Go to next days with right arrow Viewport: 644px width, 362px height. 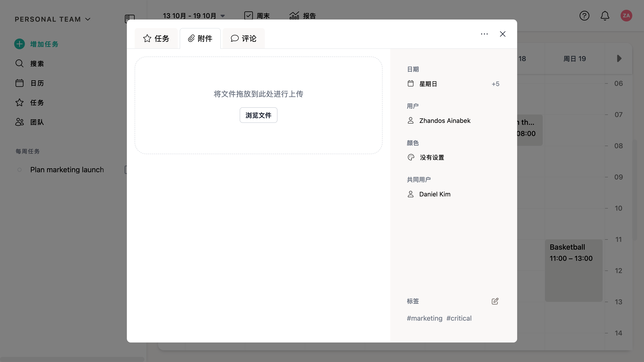pos(619,59)
